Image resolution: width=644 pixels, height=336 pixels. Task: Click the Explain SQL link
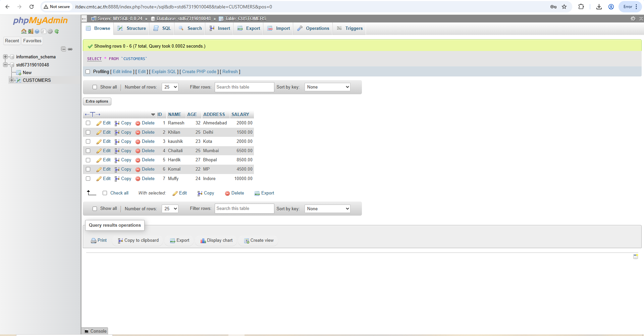point(164,72)
